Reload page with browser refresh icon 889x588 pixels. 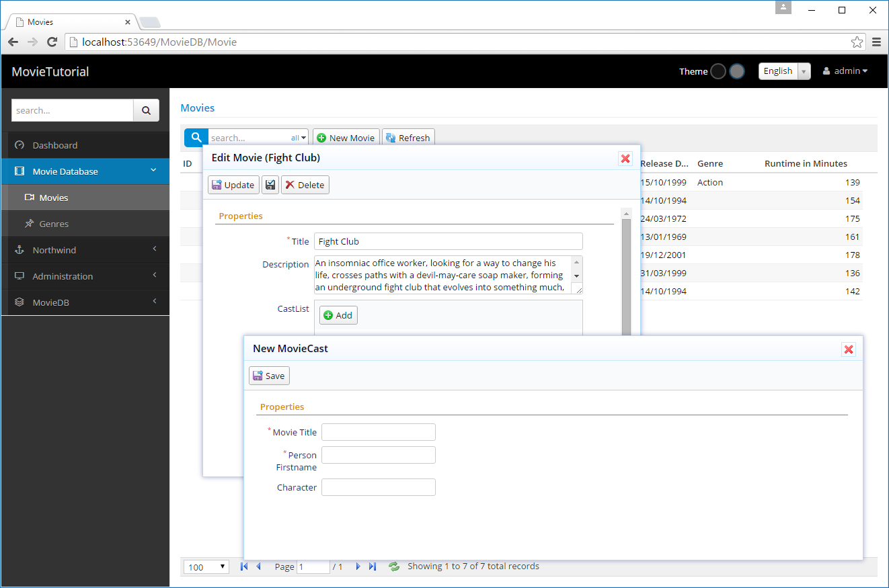pos(52,42)
